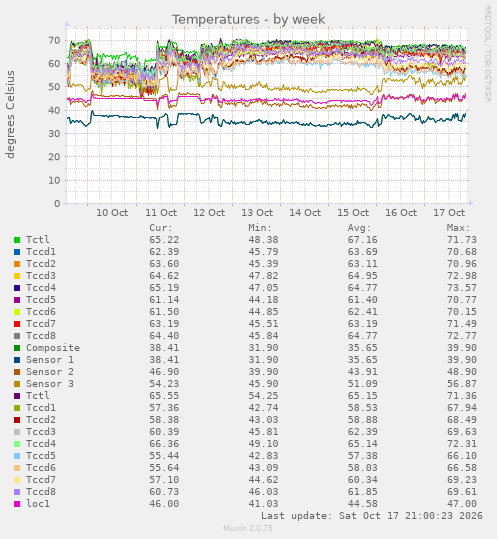Click Sensor 2 average value 43.91

(x=363, y=372)
